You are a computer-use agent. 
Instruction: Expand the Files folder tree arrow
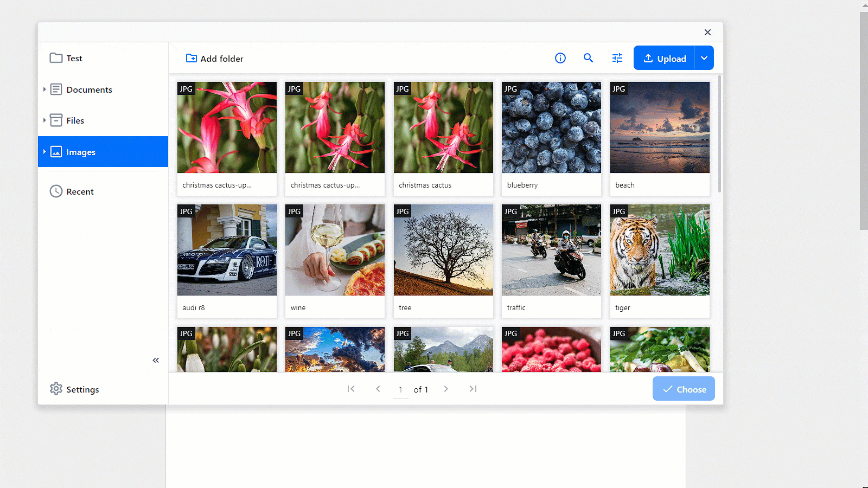tap(44, 120)
